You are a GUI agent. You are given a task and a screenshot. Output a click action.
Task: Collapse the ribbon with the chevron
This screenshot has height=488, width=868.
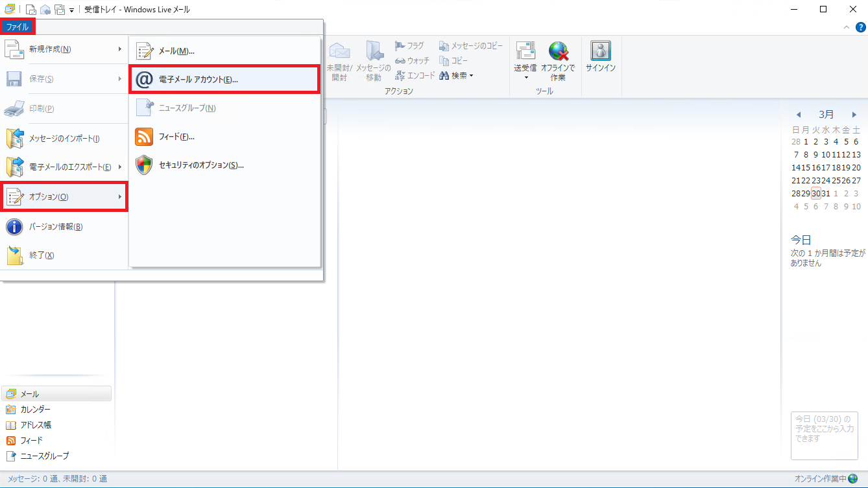point(846,27)
